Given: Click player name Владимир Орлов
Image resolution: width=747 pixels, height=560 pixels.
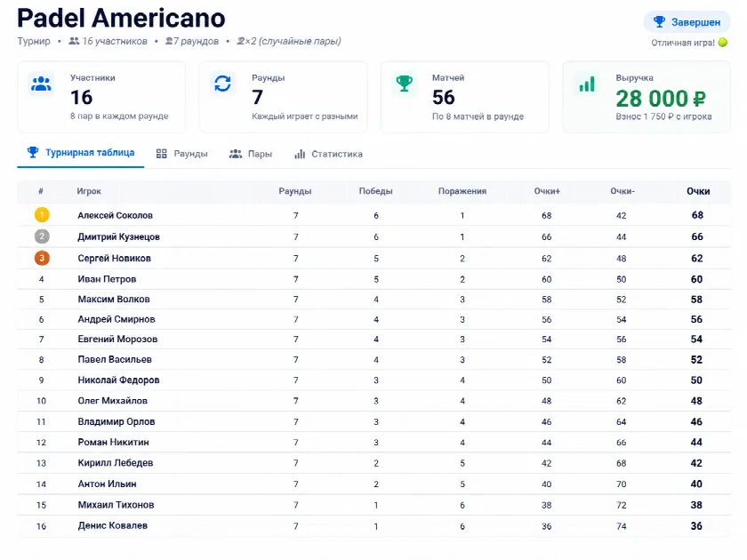Looking at the screenshot, I should click(x=116, y=421).
